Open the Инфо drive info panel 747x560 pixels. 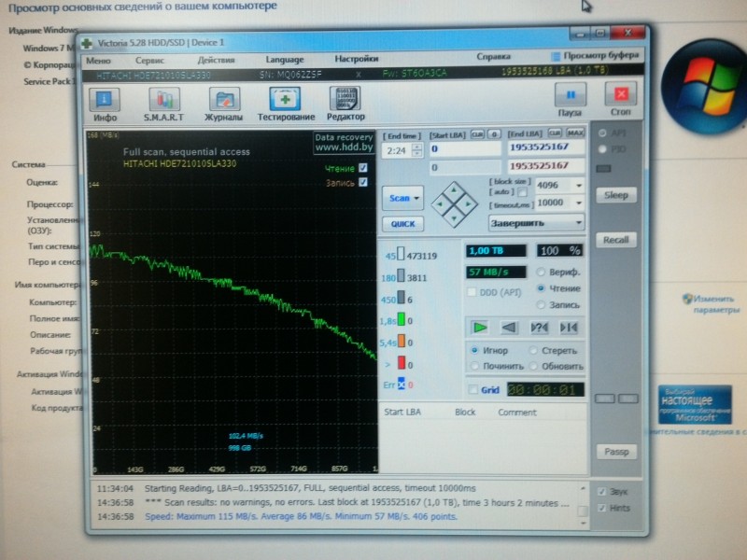tap(105, 105)
